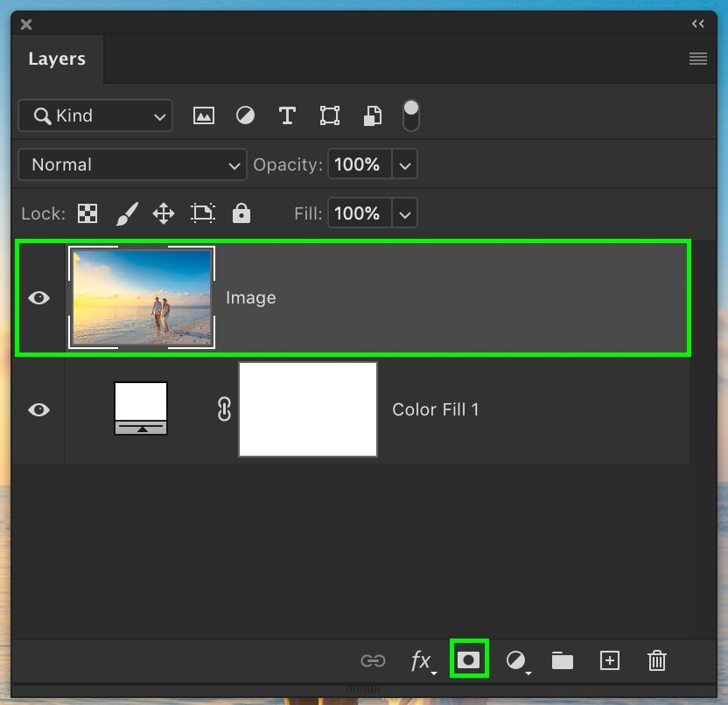728x705 pixels.
Task: Lock position move icon
Action: click(164, 213)
